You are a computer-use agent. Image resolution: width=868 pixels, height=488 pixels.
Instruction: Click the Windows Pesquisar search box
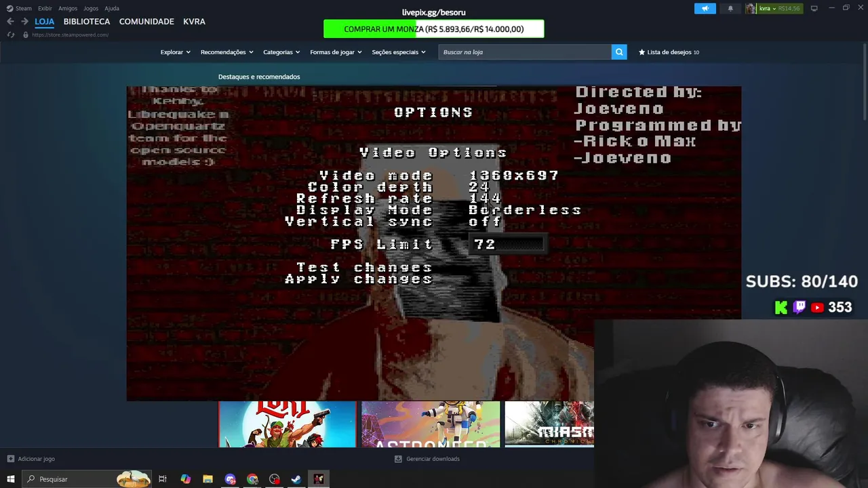click(x=88, y=479)
